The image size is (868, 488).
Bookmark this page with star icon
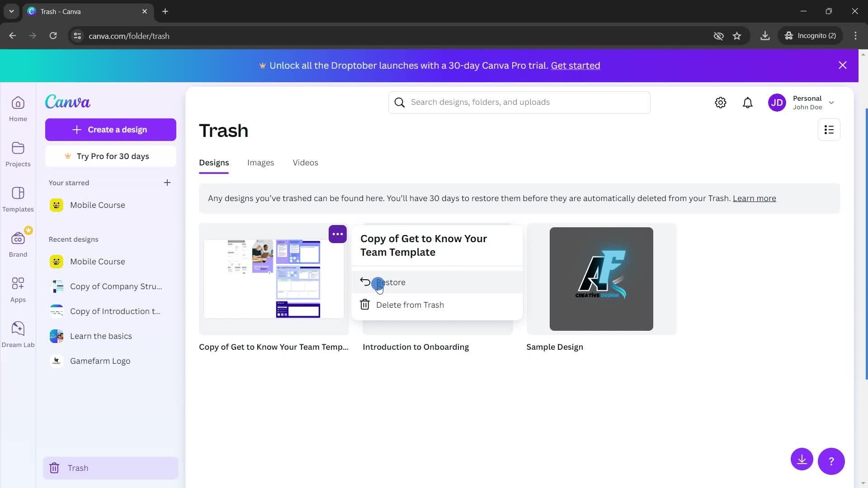[737, 36]
